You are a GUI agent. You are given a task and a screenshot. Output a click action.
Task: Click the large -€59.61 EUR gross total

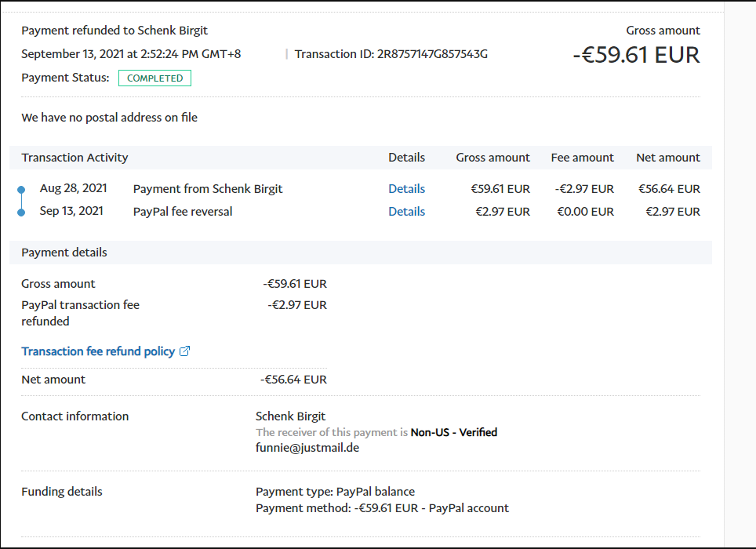636,55
